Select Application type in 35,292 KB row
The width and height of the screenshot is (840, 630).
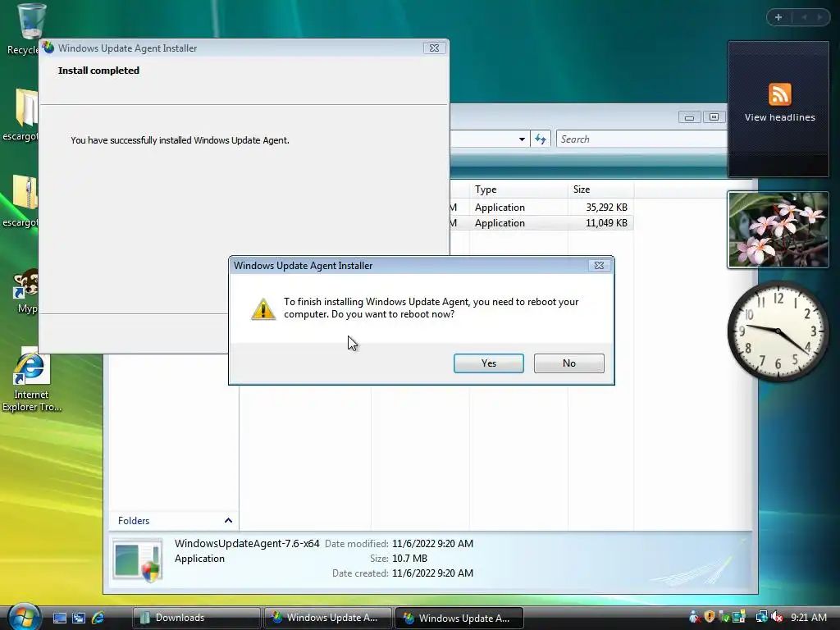(500, 208)
